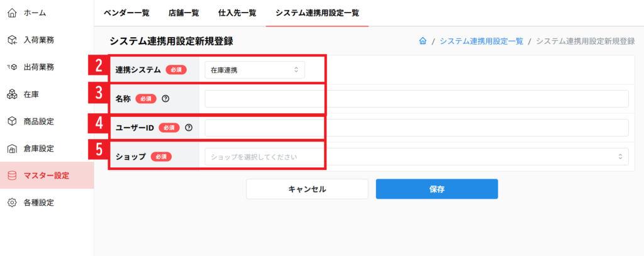The image size is (644, 256).
Task: Switch to the ベンダー一覧 tab
Action: click(126, 13)
